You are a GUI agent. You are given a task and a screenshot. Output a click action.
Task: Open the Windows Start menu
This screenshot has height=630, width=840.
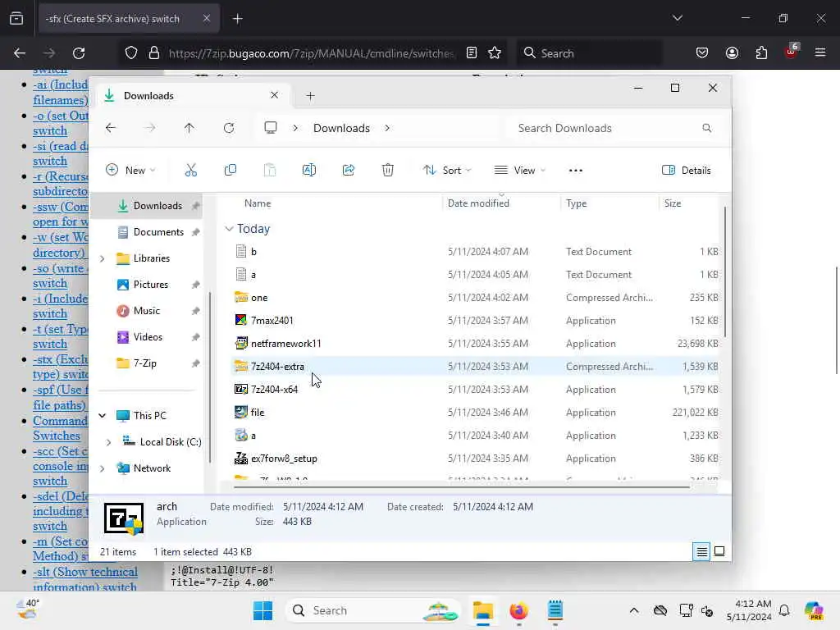tap(262, 610)
